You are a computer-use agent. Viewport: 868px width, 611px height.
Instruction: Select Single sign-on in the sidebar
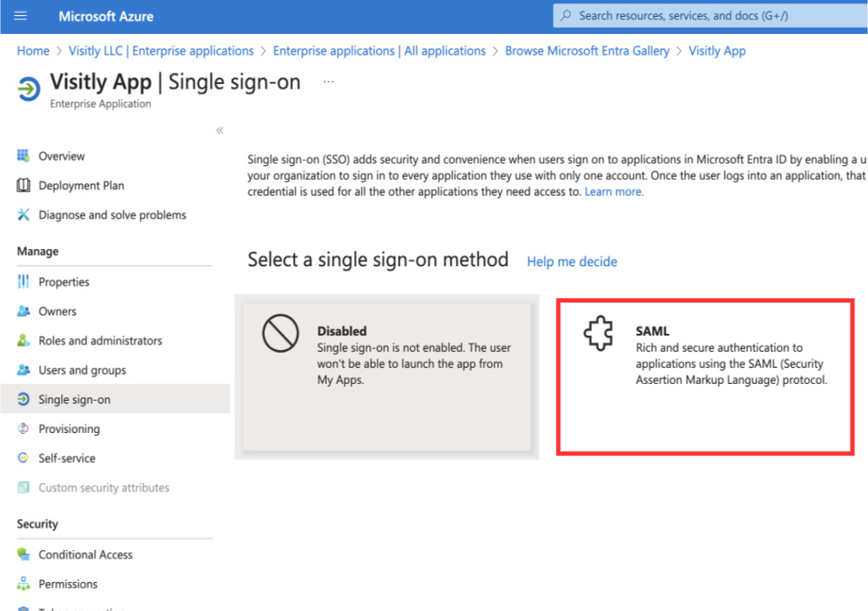coord(116,399)
